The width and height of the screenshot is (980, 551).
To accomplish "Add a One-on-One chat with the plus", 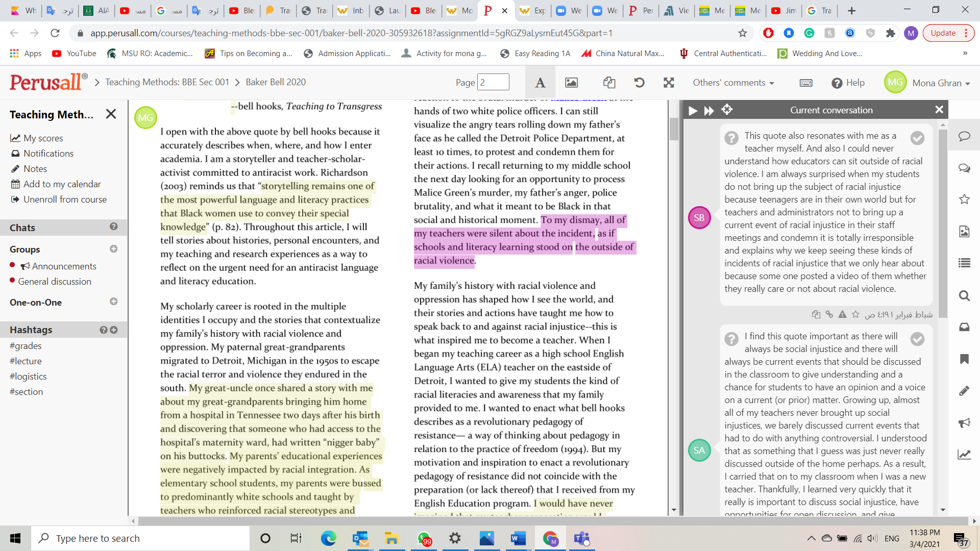I will [x=113, y=302].
